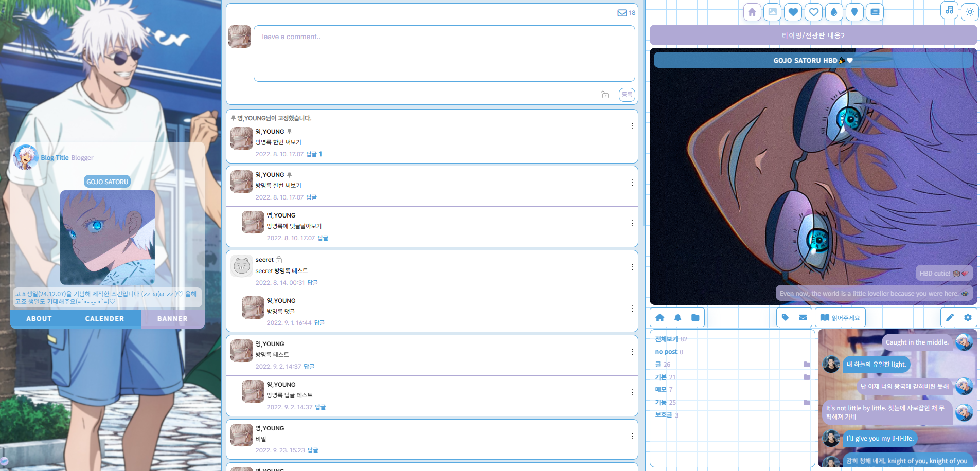Click the pencil write-post icon
The height and width of the screenshot is (471, 980).
point(950,317)
